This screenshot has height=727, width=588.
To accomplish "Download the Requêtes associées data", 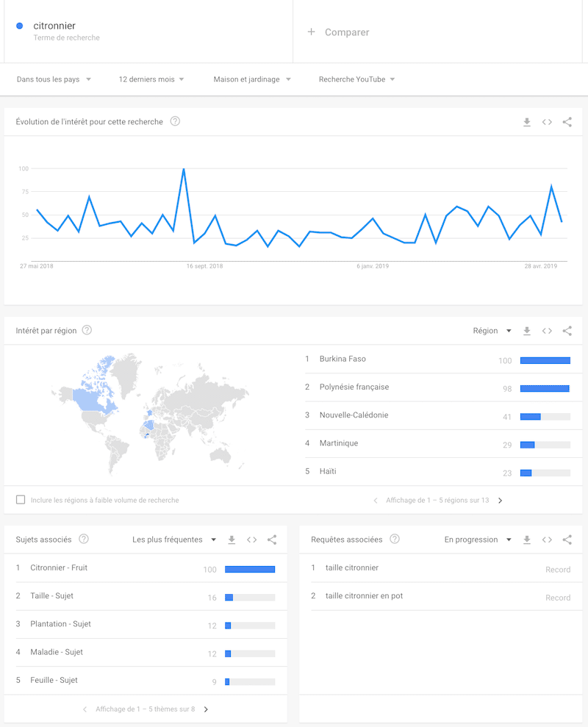I will click(x=527, y=540).
